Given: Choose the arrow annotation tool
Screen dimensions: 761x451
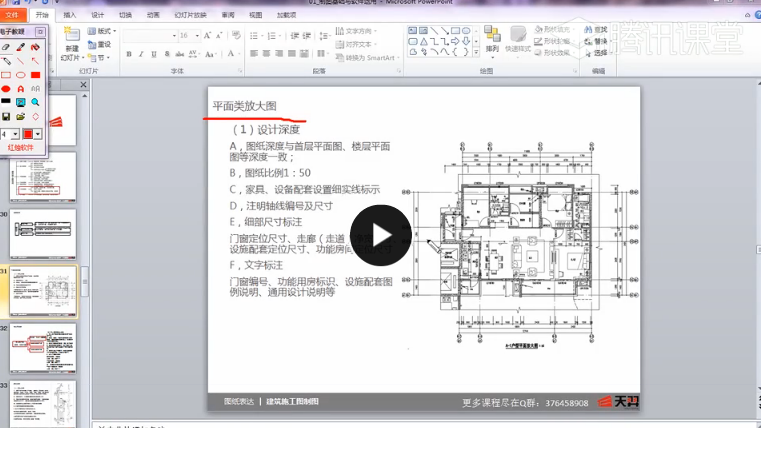Looking at the screenshot, I should pos(35,61).
